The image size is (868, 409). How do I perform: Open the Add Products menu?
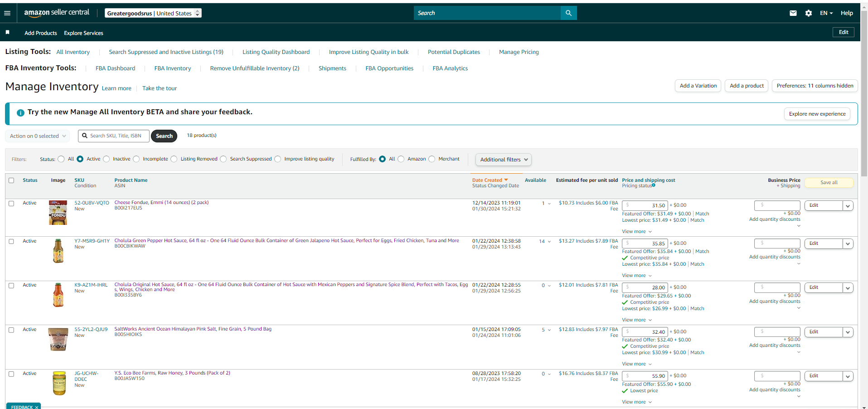coord(41,33)
